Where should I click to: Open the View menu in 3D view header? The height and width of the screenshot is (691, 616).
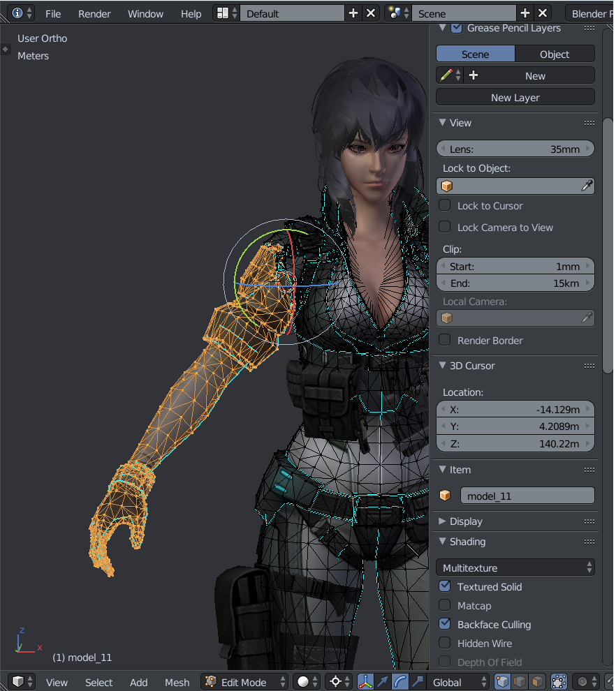click(x=57, y=682)
